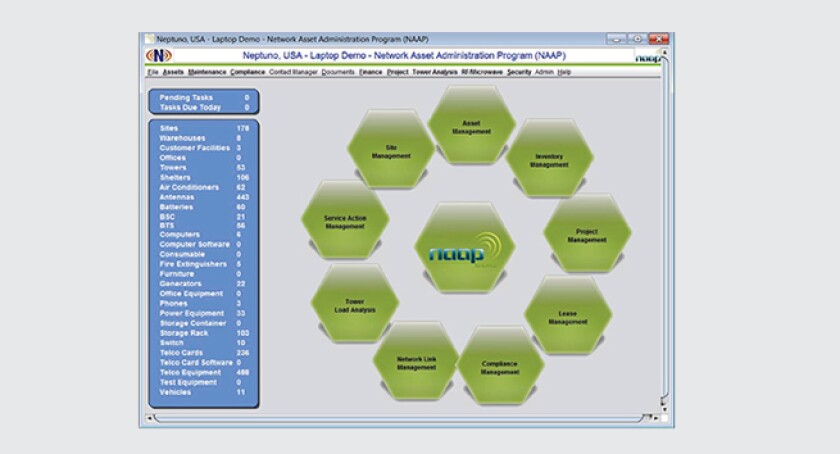Click the Office Equipment row
This screenshot has height=454, width=840.
tap(204, 294)
